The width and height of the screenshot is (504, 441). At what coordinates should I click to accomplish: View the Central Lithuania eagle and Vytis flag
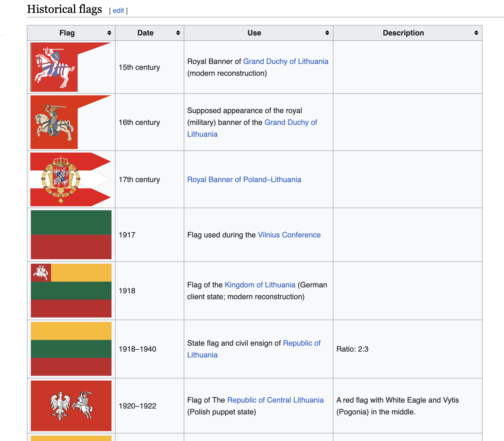71,406
